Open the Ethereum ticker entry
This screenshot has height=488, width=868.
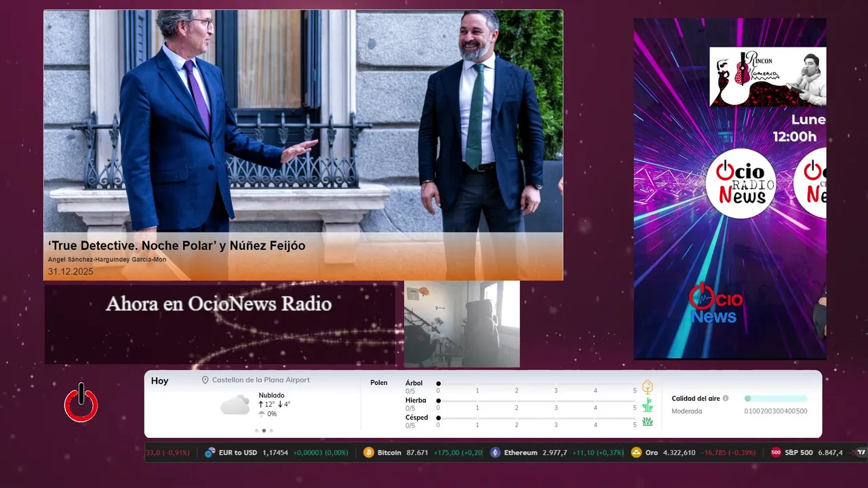(x=557, y=452)
